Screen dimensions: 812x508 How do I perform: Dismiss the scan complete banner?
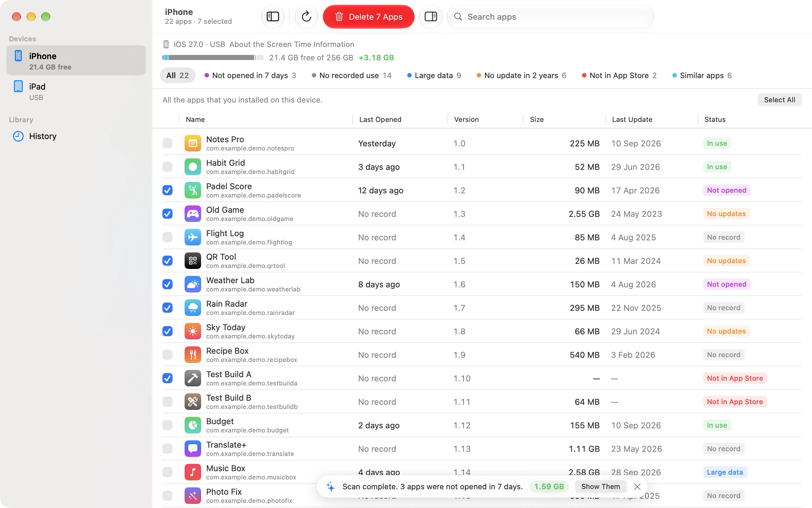[637, 486]
